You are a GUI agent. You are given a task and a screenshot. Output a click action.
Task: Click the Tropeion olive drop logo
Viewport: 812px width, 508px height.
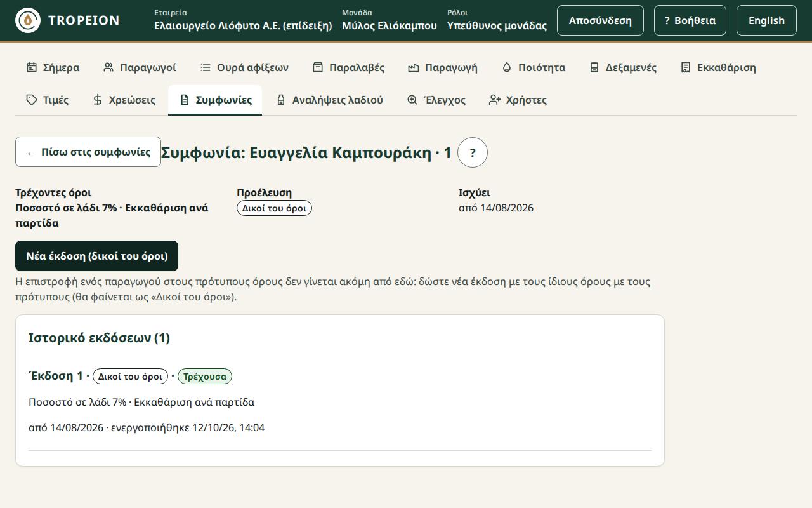click(28, 20)
